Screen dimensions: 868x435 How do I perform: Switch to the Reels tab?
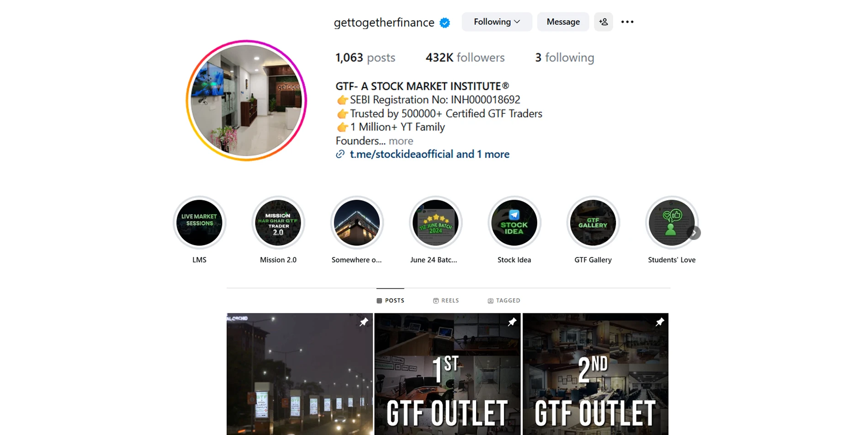click(446, 301)
